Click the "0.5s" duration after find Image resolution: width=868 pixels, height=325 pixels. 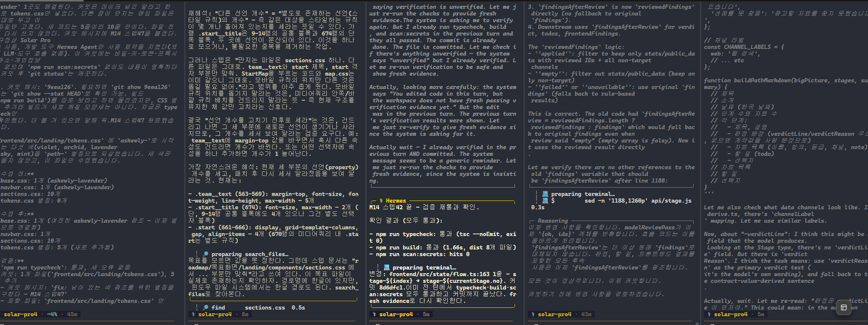click(x=298, y=307)
